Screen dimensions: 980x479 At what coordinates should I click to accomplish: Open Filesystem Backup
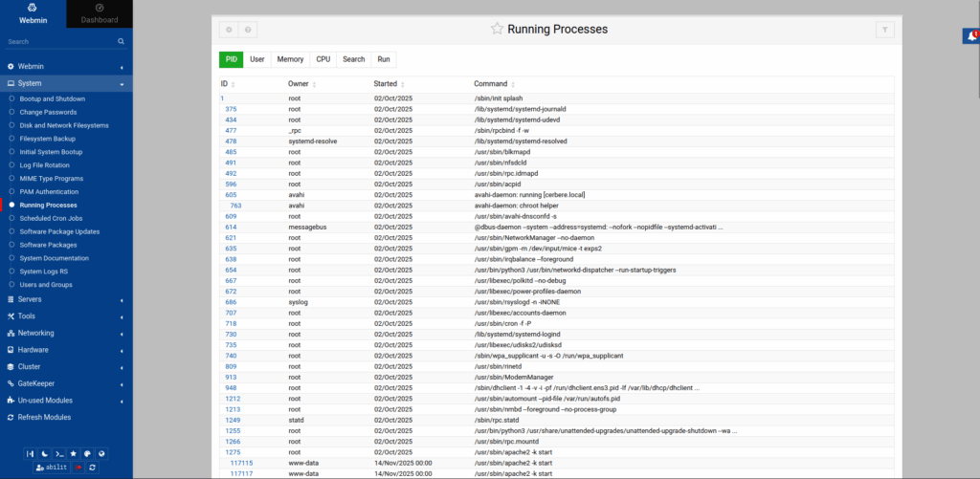(48, 139)
